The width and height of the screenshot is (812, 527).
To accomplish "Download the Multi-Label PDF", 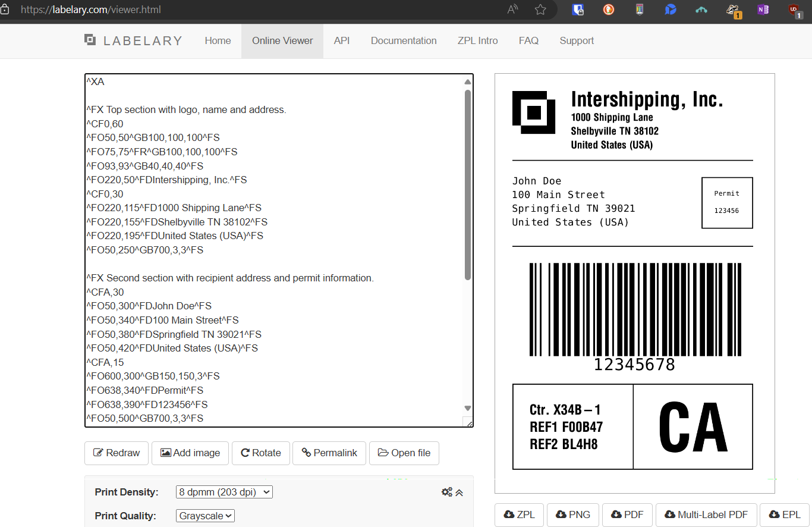I will click(x=706, y=515).
